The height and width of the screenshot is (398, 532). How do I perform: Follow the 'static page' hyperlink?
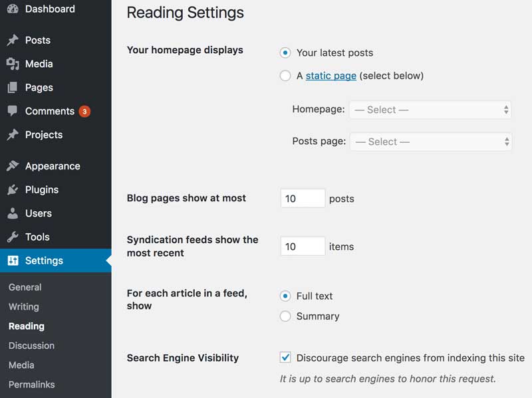point(331,76)
